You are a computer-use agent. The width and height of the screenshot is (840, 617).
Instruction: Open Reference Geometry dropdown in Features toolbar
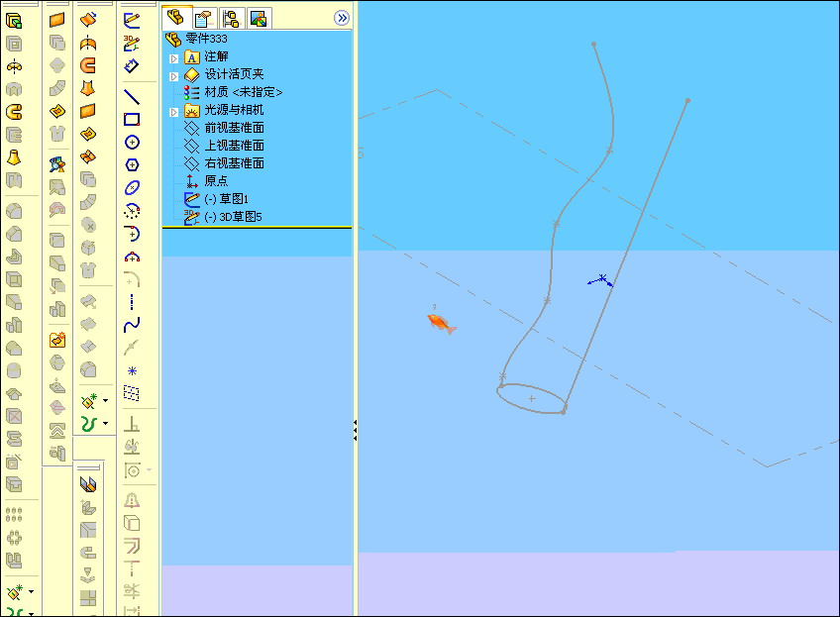pyautogui.click(x=31, y=592)
